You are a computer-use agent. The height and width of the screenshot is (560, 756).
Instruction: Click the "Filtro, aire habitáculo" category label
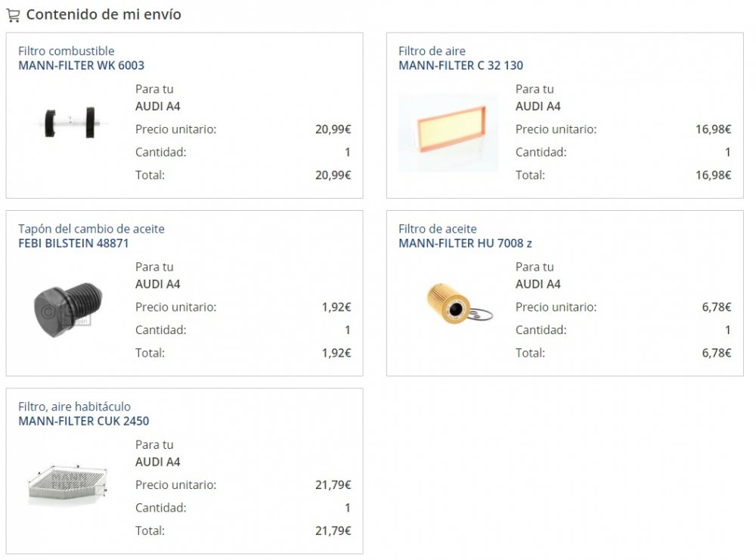(x=74, y=407)
